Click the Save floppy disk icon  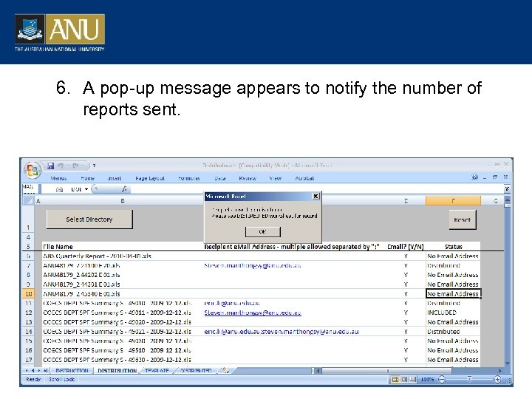50,166
